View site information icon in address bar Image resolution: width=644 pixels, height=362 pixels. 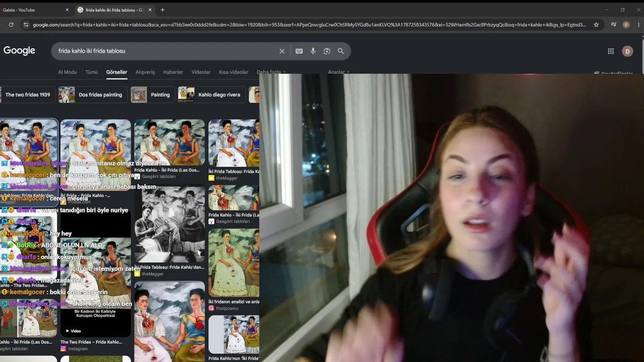(x=26, y=25)
